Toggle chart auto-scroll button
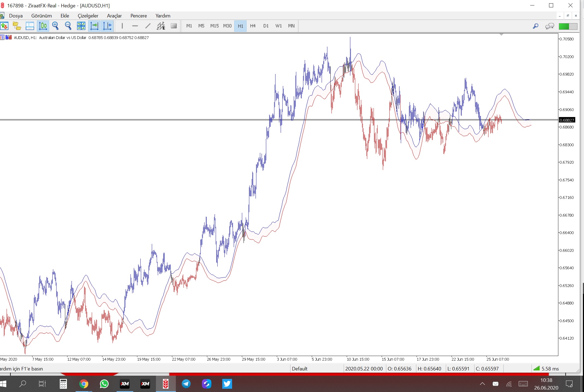 point(94,26)
